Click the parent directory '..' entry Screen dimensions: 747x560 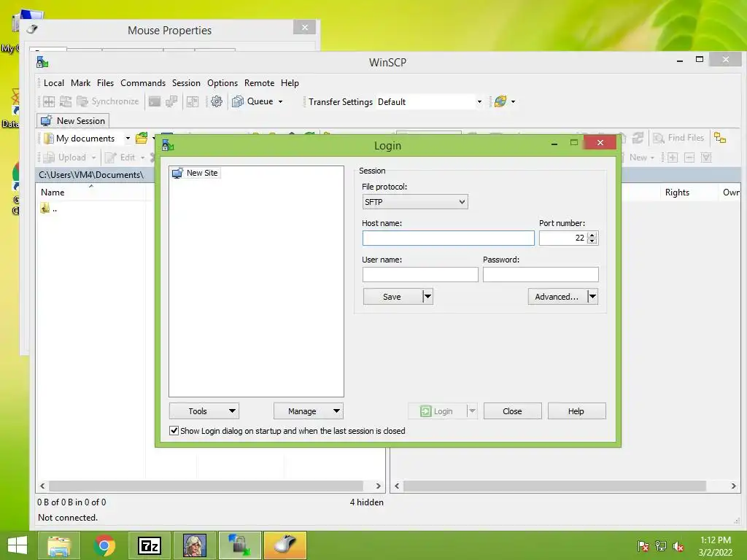pyautogui.click(x=50, y=209)
